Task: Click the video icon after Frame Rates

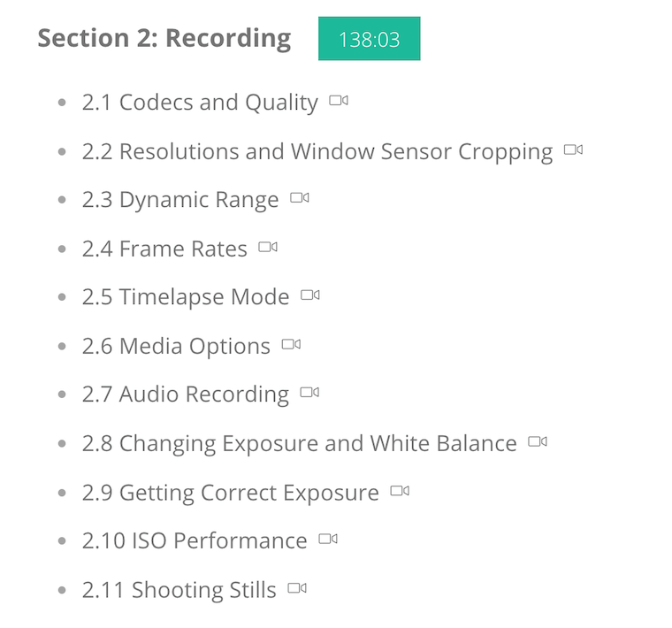Action: coord(267,247)
